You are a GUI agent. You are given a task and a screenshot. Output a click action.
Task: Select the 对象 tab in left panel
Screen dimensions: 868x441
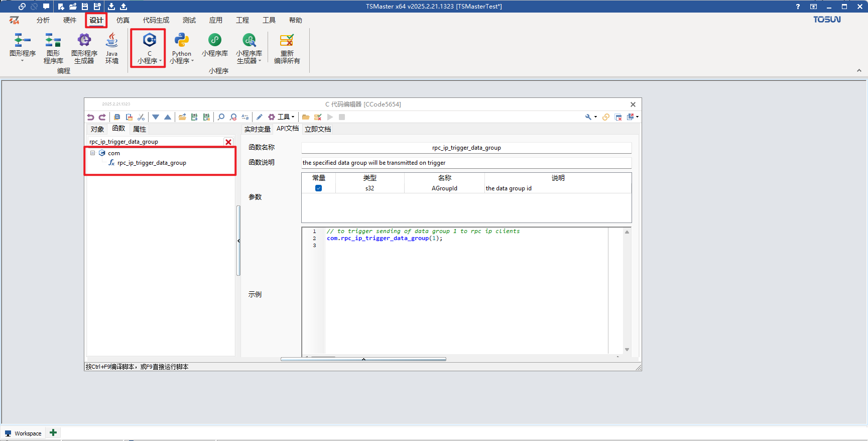97,129
